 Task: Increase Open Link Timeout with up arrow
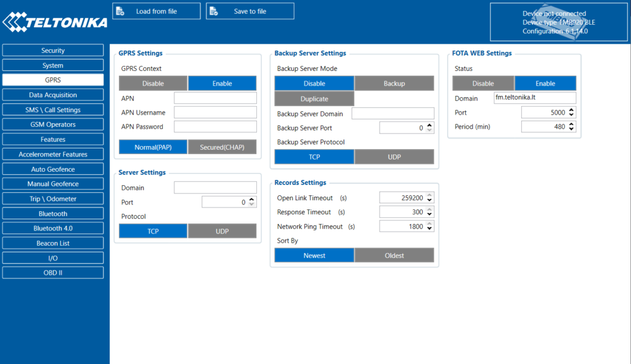click(429, 195)
